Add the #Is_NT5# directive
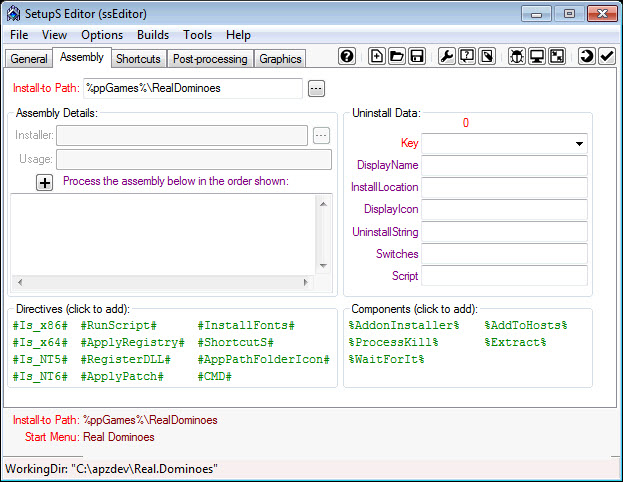The height and width of the screenshot is (482, 623). 40,359
